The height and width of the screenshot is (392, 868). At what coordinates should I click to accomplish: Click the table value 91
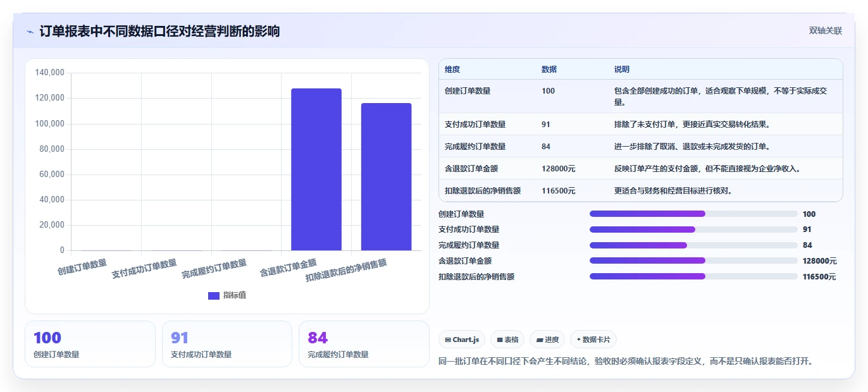[546, 125]
